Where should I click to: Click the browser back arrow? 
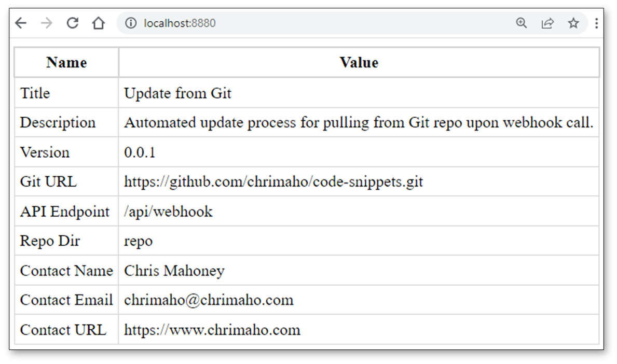pos(21,23)
